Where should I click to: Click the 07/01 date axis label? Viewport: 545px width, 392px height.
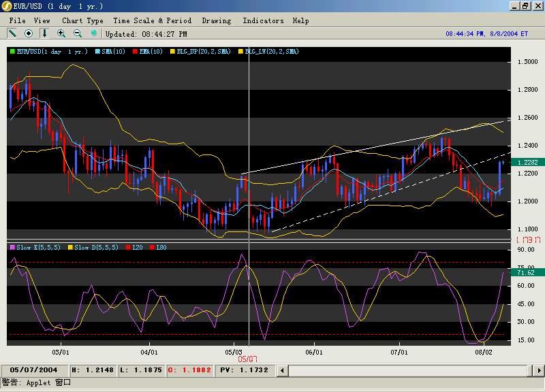pyautogui.click(x=399, y=352)
